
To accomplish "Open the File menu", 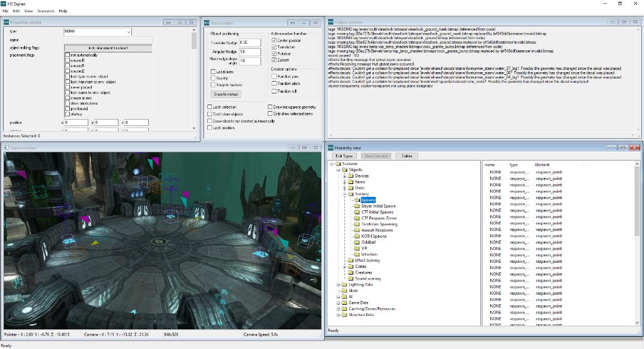I will click(x=6, y=11).
